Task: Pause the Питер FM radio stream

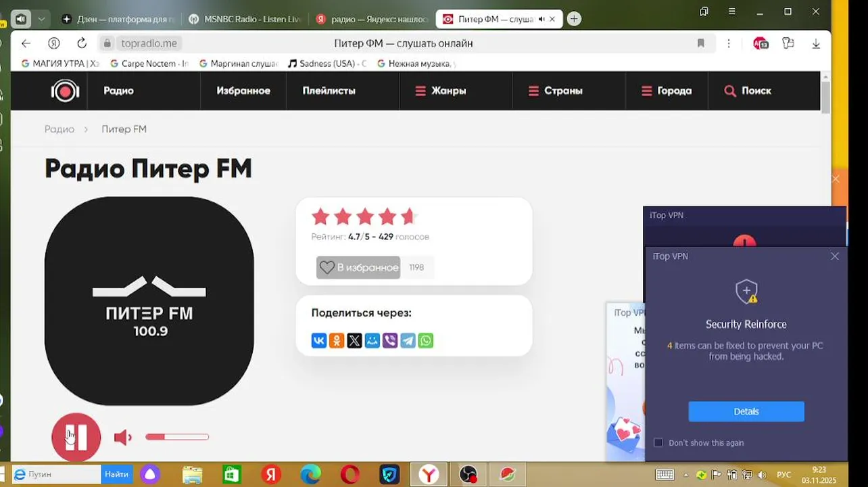Action: [x=76, y=437]
